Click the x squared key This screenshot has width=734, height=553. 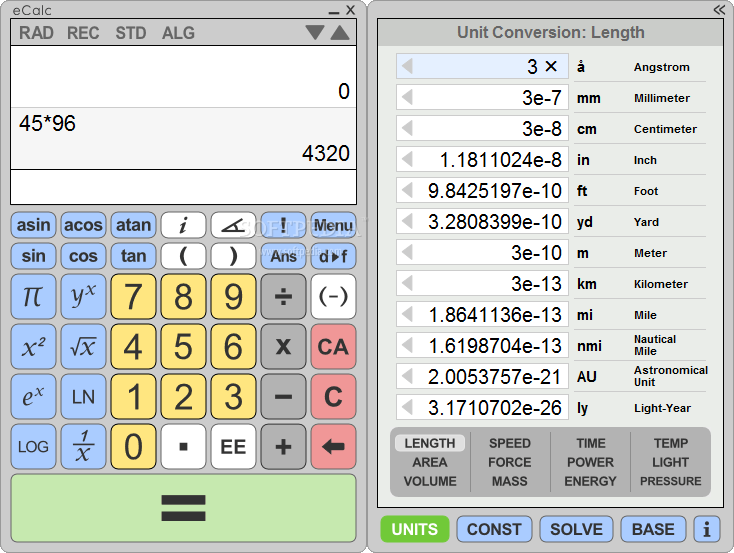point(33,347)
